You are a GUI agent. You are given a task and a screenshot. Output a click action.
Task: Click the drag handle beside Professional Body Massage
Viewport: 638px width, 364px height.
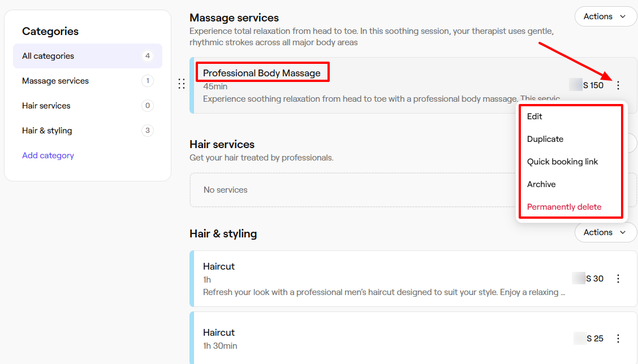tap(182, 83)
